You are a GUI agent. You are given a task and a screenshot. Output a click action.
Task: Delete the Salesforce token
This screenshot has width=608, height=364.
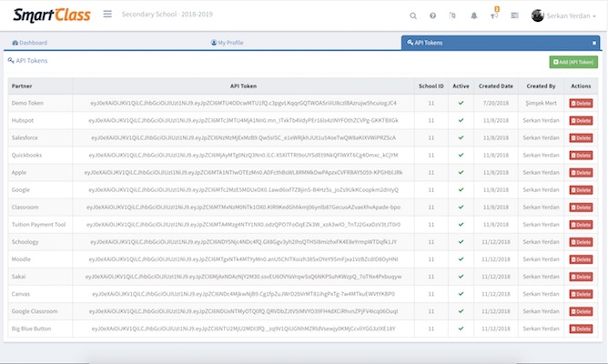pyautogui.click(x=581, y=138)
